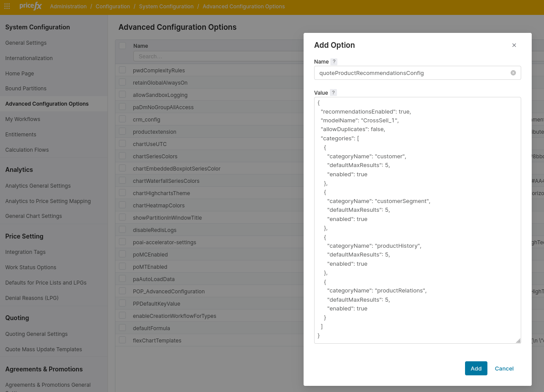Screen dimensions: 544x392
Task: Click Cancel in the dialog
Action: [x=504, y=368]
